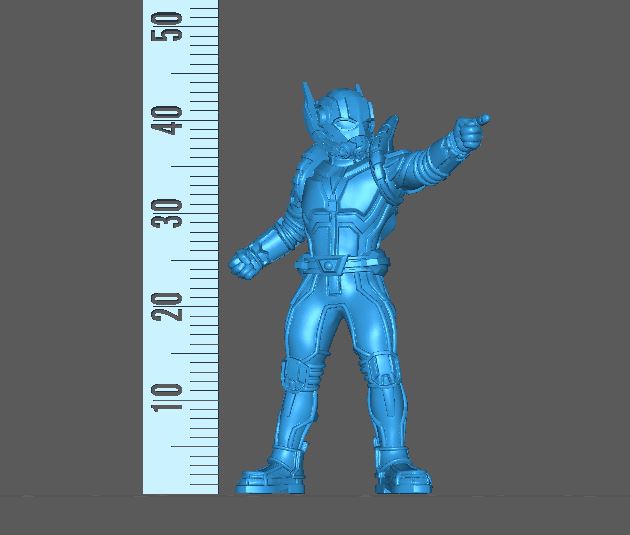The image size is (630, 535).
Task: Click the figure's pointing hand
Action: pyautogui.click(x=468, y=131)
